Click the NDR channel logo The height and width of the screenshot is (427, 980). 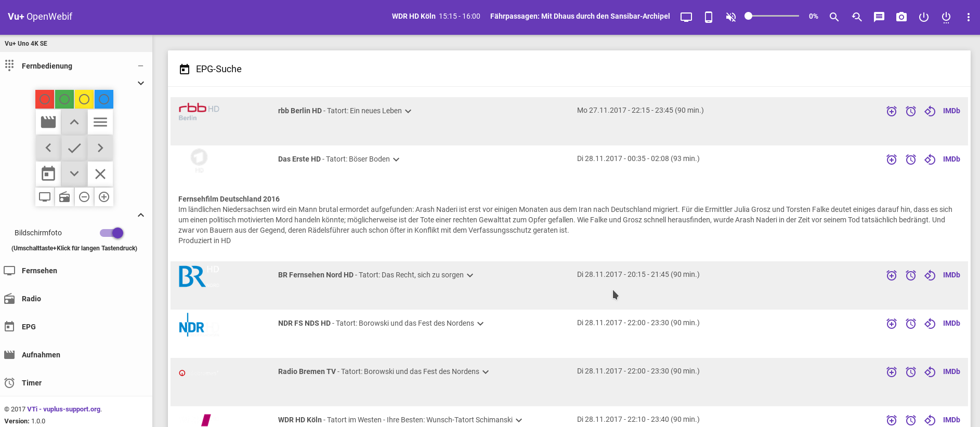(x=199, y=325)
